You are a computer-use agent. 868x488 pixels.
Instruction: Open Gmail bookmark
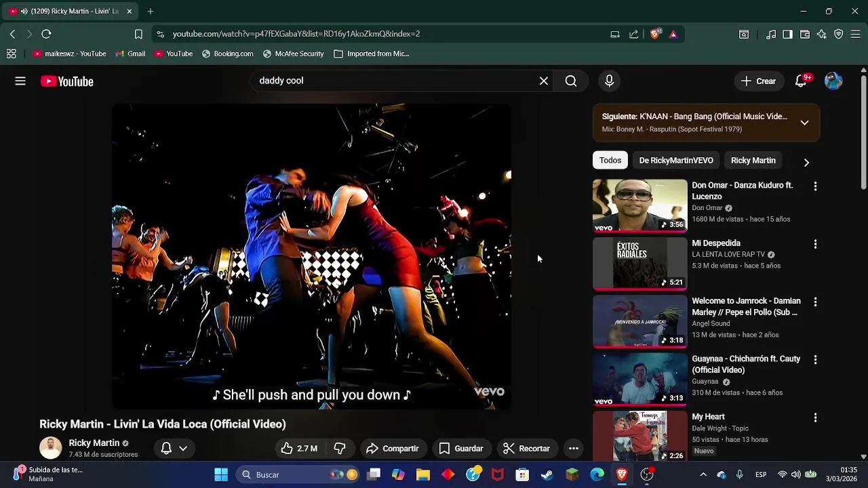[x=130, y=54]
